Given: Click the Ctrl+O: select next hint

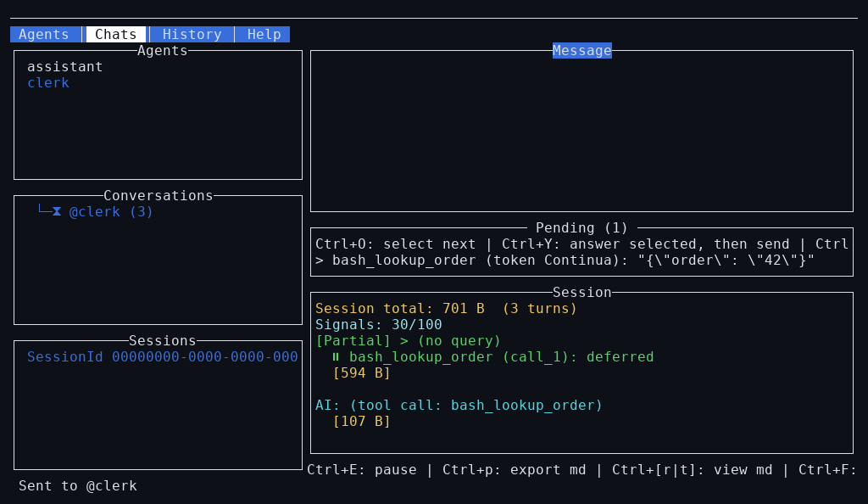Looking at the screenshot, I should (x=395, y=244).
